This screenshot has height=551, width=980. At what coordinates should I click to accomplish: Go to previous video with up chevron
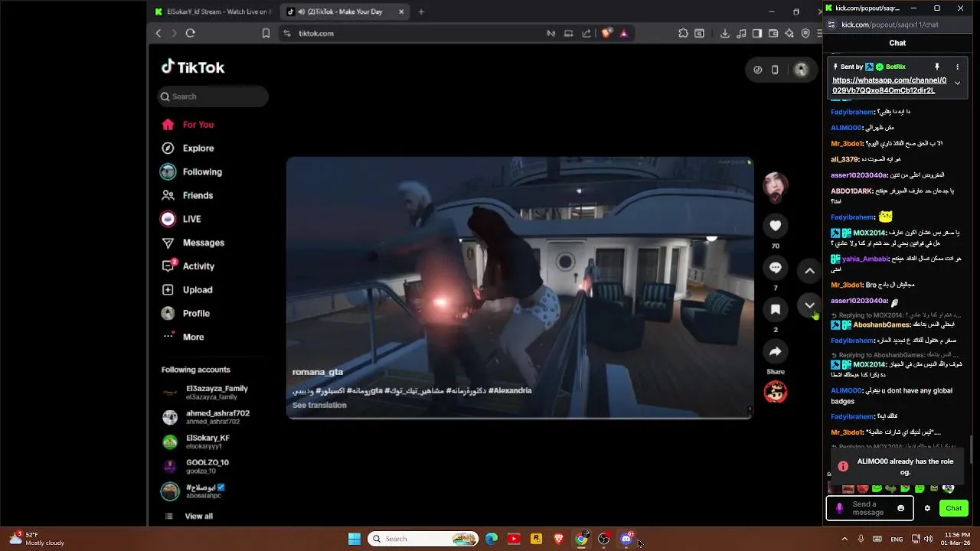[x=809, y=271]
